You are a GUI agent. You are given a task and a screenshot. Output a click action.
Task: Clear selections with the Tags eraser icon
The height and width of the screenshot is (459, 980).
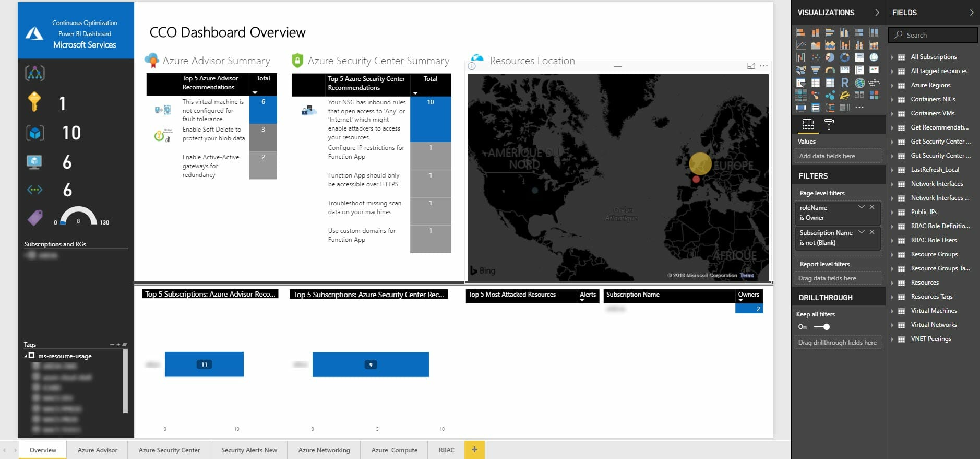(x=124, y=345)
